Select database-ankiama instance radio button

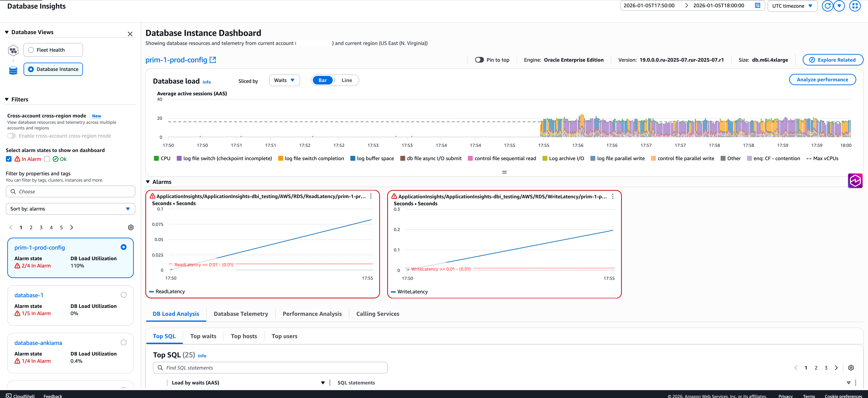point(124,342)
